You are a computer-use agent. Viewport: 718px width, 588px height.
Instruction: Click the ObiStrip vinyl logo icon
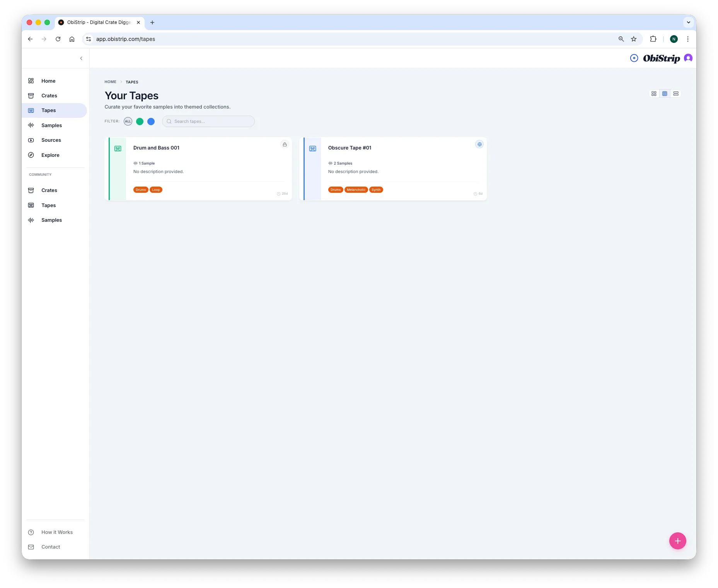click(x=634, y=58)
